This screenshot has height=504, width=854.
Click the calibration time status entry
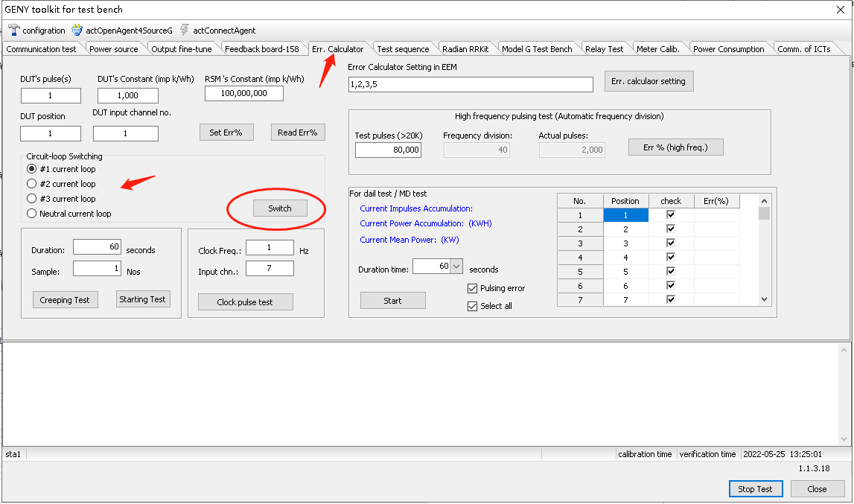click(645, 454)
